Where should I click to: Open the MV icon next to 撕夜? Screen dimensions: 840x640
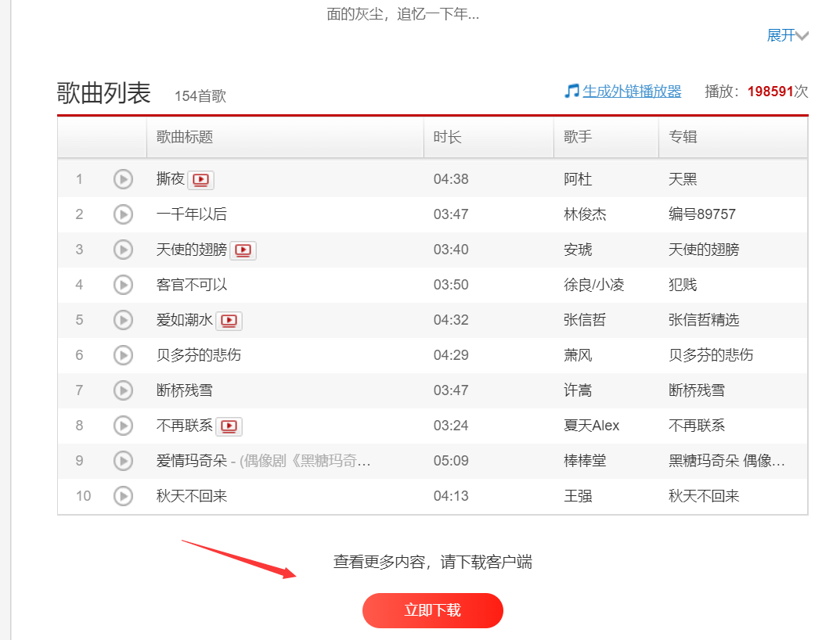[x=200, y=179]
